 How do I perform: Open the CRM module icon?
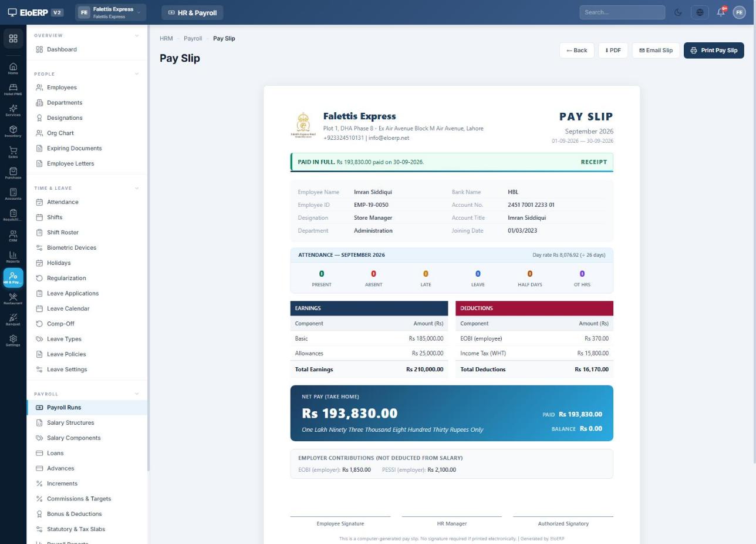pos(13,236)
